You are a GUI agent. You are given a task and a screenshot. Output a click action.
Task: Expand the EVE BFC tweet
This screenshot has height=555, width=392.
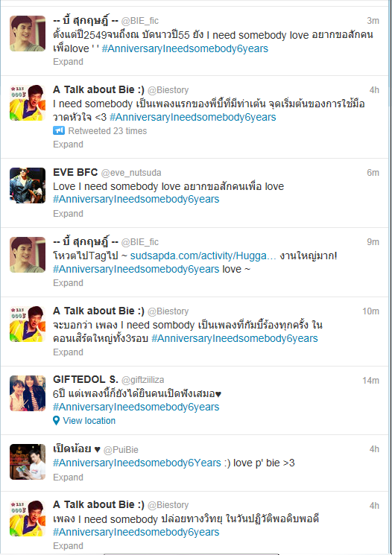tap(68, 214)
